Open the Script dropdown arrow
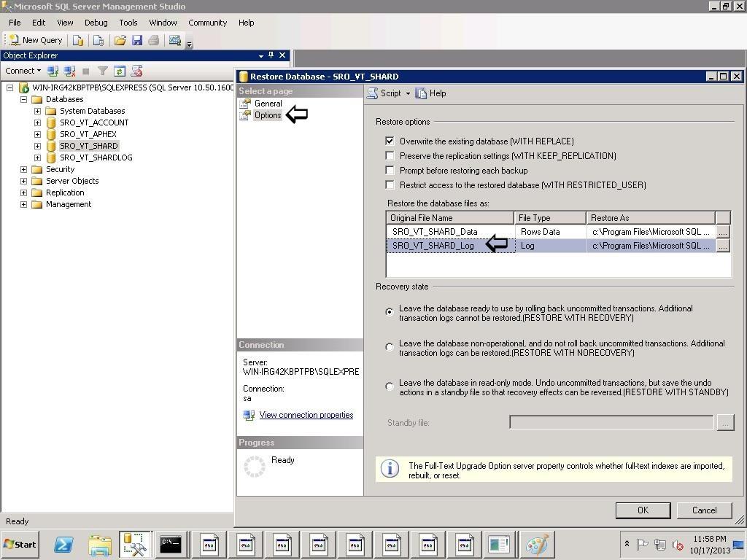This screenshot has width=747, height=560. point(408,94)
